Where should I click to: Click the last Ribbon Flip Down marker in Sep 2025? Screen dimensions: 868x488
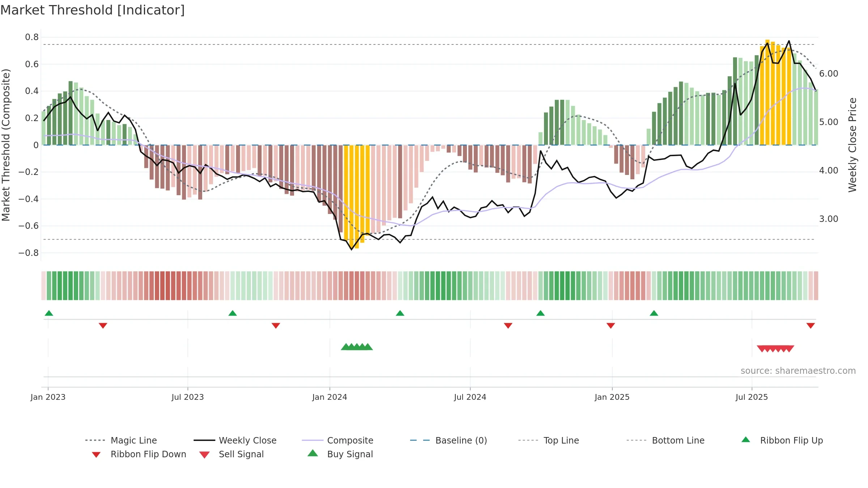coord(810,326)
